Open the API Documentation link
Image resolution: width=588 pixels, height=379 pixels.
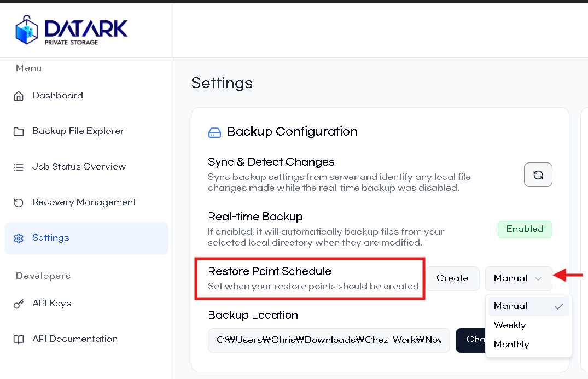click(74, 339)
